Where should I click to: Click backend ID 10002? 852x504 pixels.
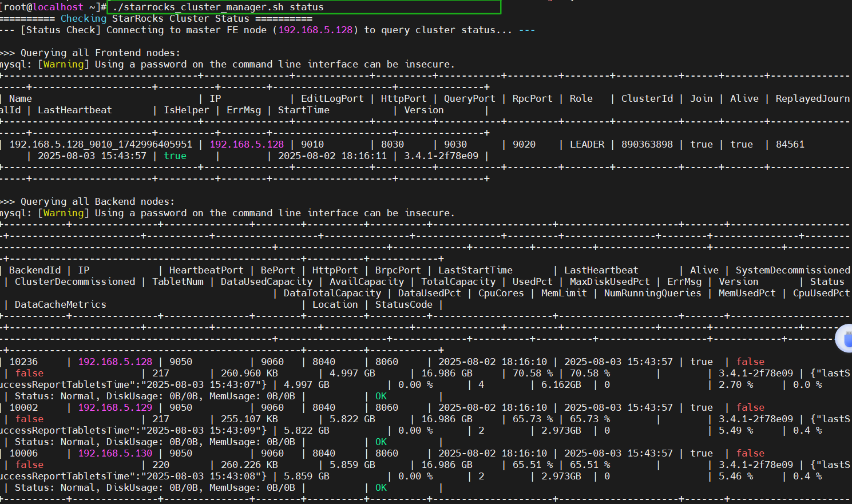[23, 407]
